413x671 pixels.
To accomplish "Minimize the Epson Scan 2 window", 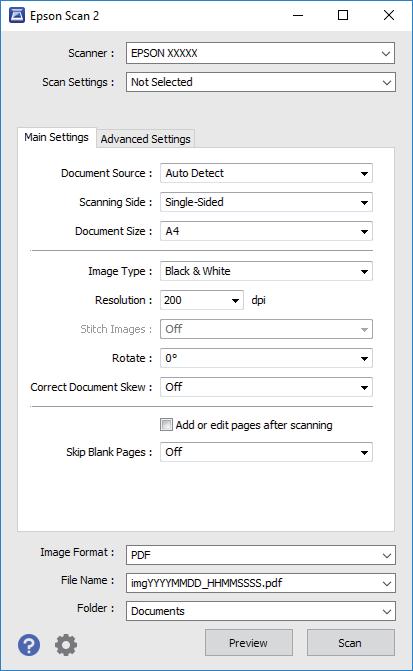I will point(298,15).
